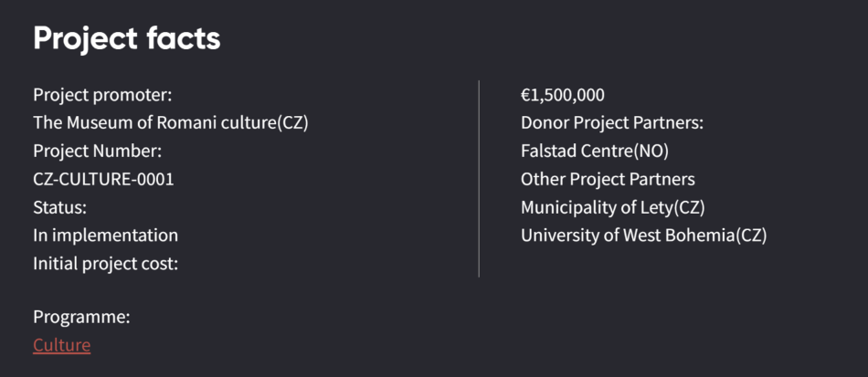This screenshot has width=868, height=377.
Task: Click the CZ-CULTURE-0001 project number
Action: click(x=103, y=180)
